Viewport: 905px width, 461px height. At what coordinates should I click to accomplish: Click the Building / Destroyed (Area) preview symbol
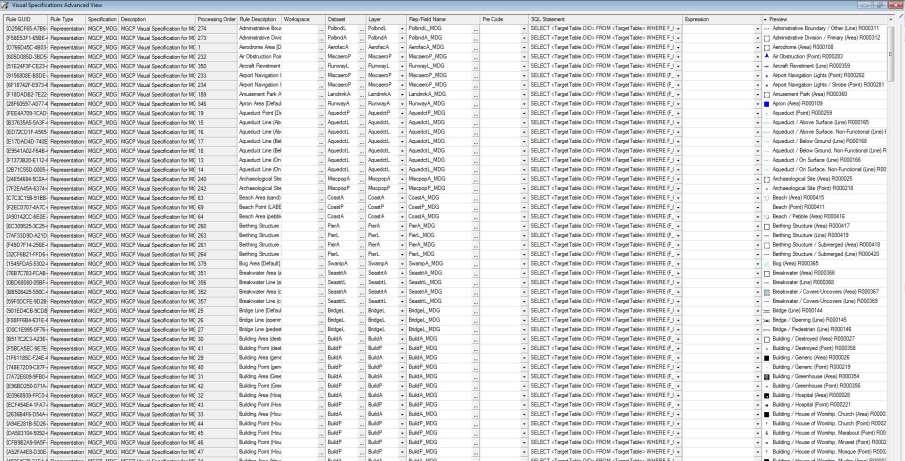(x=766, y=339)
